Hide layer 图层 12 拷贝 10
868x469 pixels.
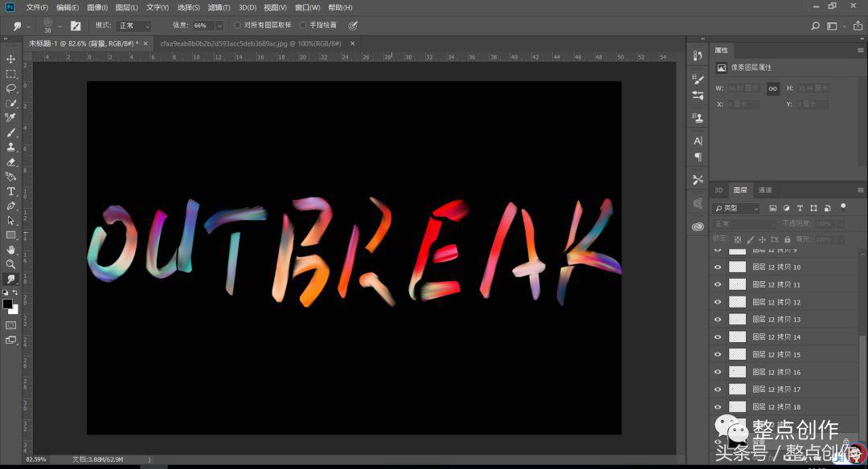click(x=718, y=267)
